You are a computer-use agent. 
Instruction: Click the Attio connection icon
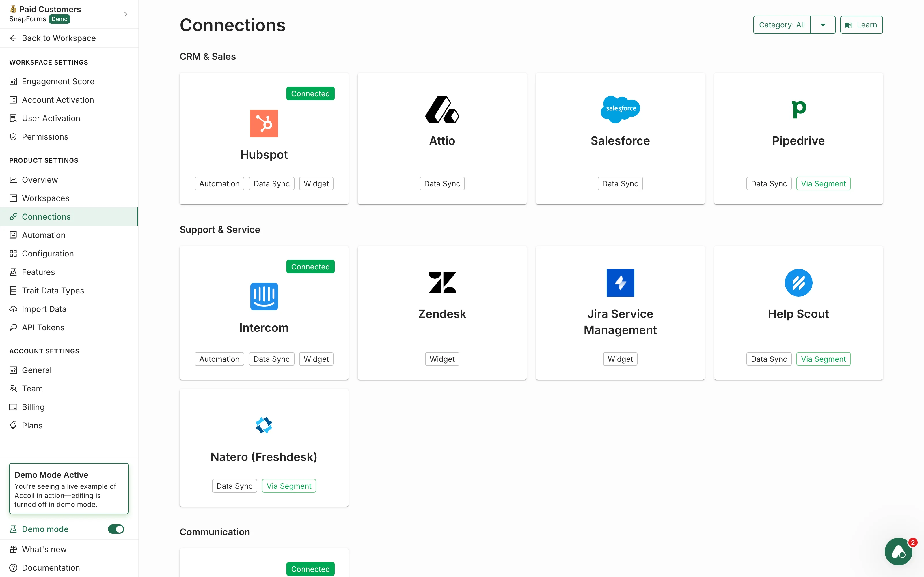[442, 110]
